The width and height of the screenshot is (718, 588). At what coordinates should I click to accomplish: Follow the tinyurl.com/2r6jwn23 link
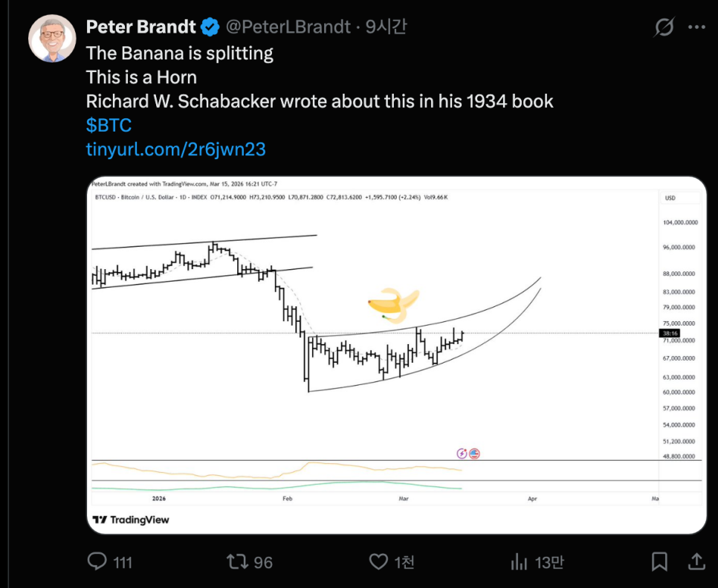(176, 149)
